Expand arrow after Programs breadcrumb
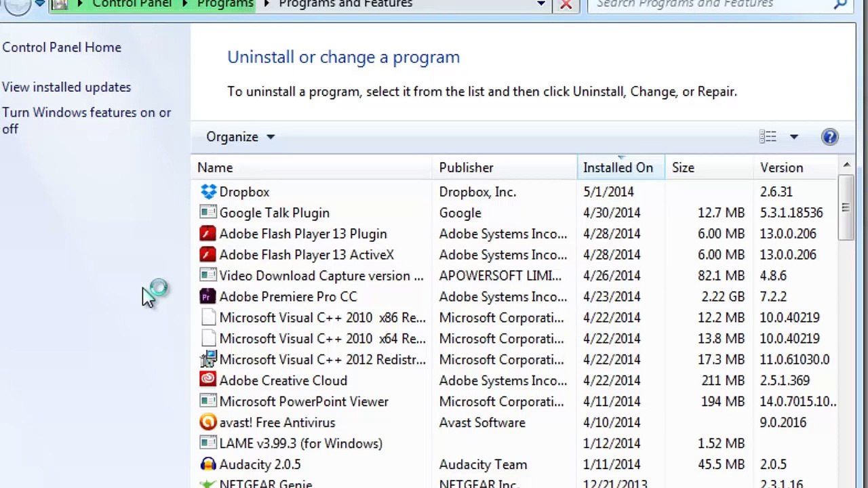Viewport: 868px width, 488px height. 267,4
